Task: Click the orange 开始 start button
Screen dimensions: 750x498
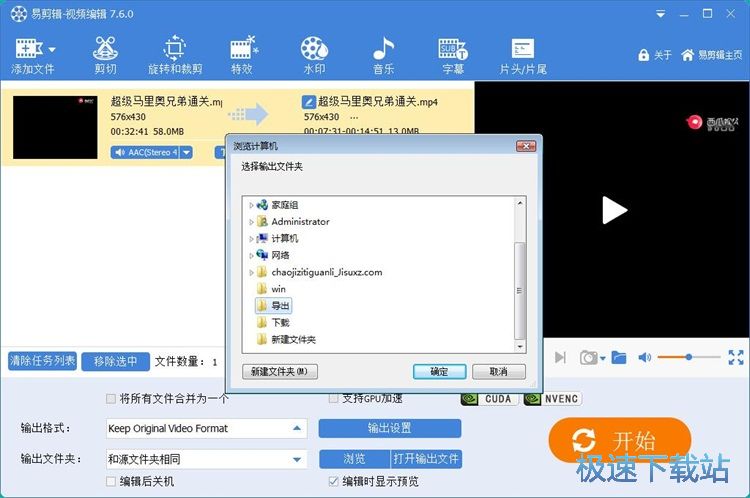Action: pos(620,440)
